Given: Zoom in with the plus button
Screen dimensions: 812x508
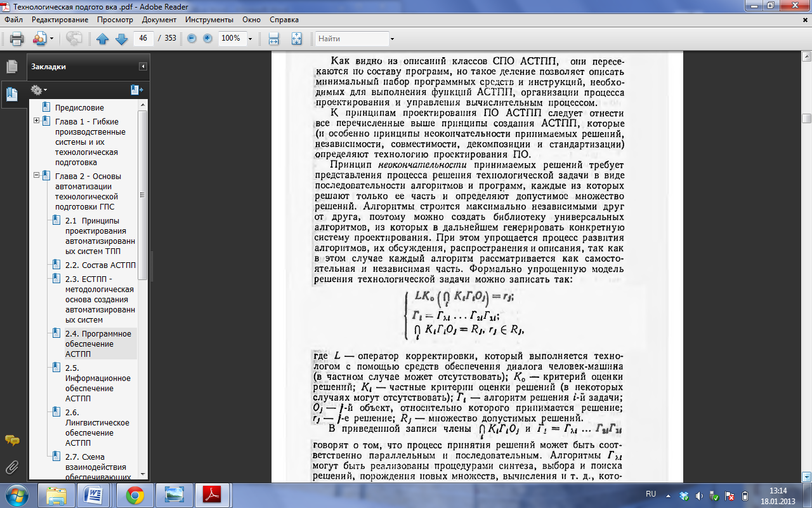Looking at the screenshot, I should click(x=207, y=39).
